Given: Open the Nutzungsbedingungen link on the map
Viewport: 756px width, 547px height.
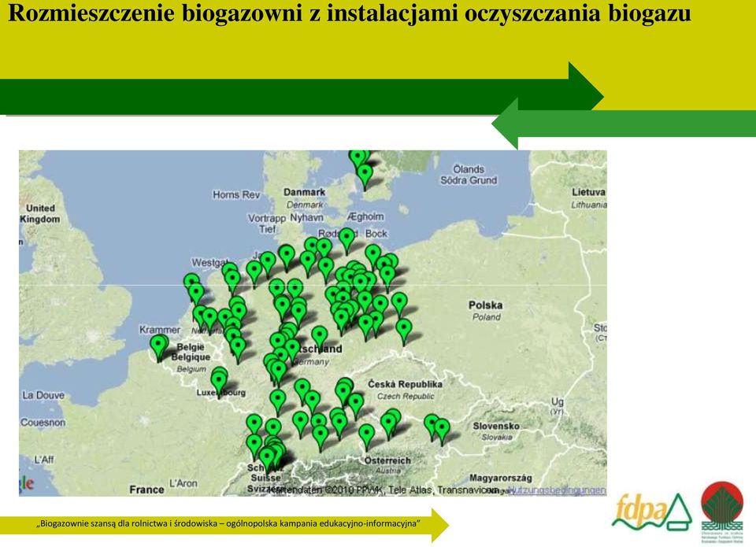Looking at the screenshot, I should tap(559, 490).
